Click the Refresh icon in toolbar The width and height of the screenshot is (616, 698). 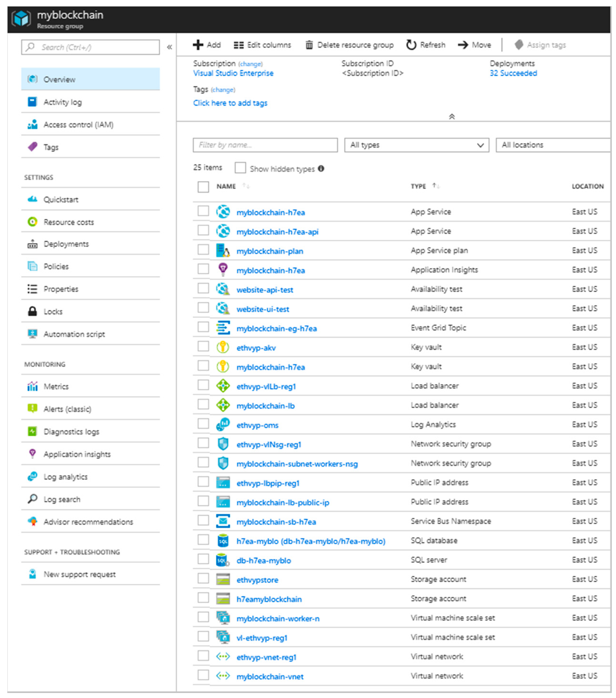411,45
